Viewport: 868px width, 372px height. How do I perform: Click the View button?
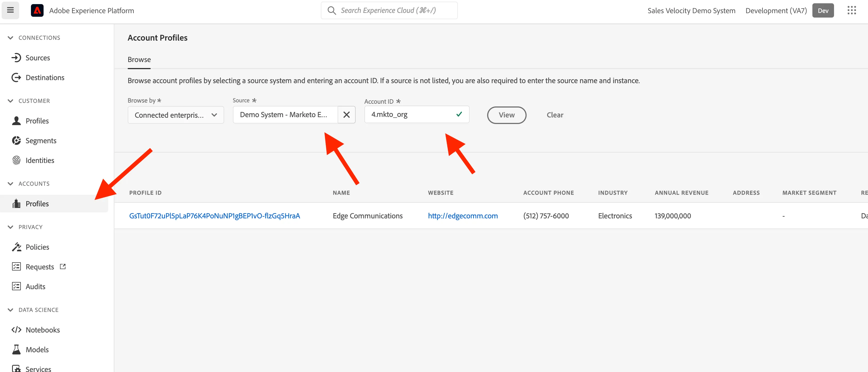point(506,115)
